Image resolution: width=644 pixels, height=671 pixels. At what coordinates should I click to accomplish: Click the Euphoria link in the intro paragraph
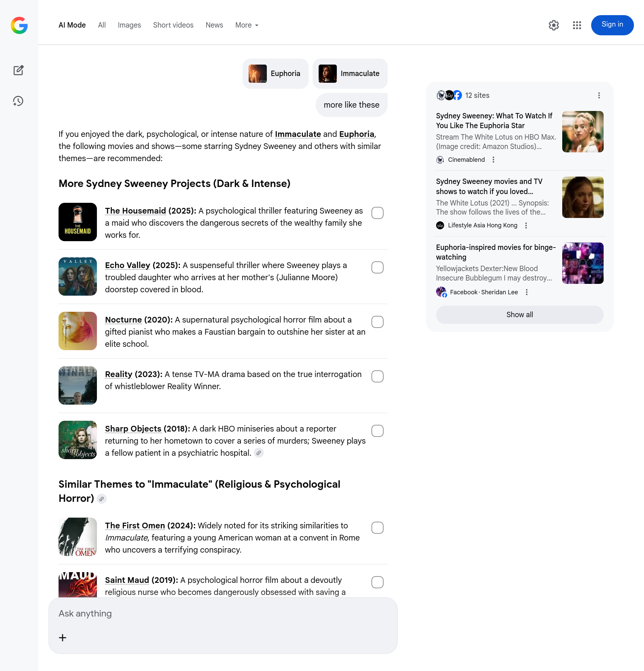click(357, 134)
